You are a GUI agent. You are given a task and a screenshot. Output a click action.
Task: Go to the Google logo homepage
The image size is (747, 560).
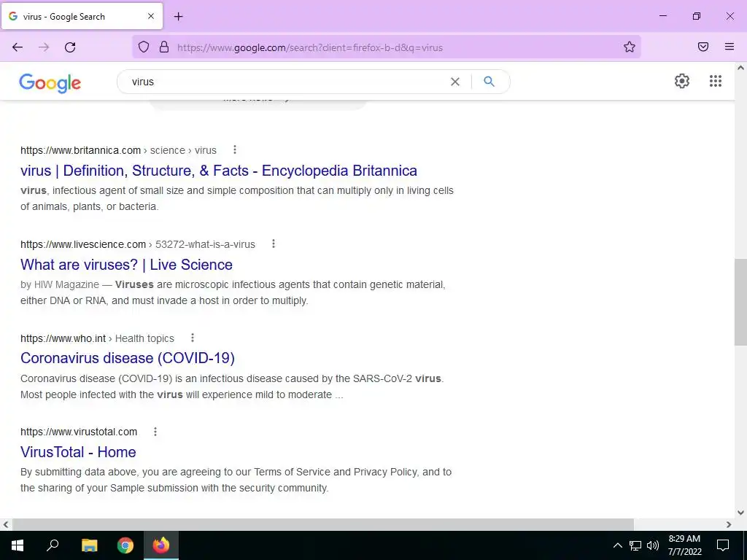click(50, 83)
